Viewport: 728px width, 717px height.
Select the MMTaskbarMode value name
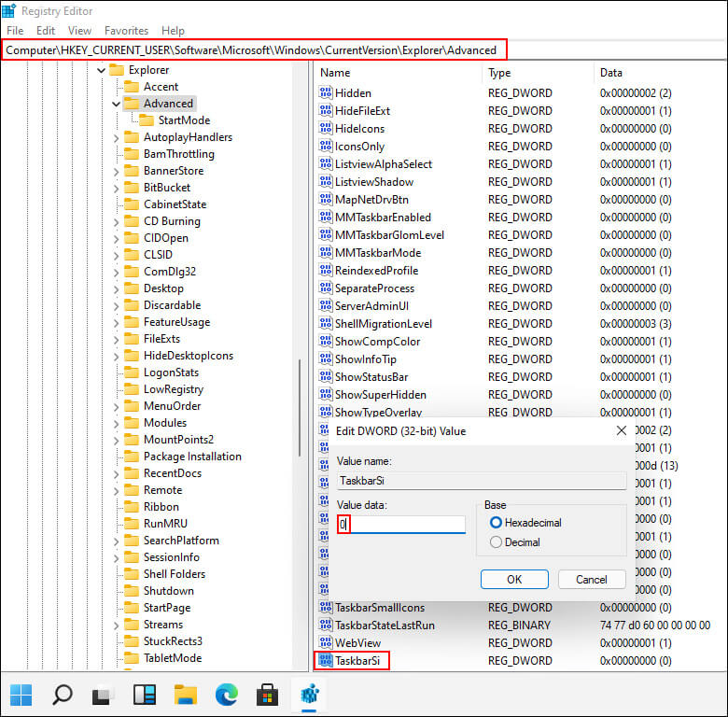378,253
